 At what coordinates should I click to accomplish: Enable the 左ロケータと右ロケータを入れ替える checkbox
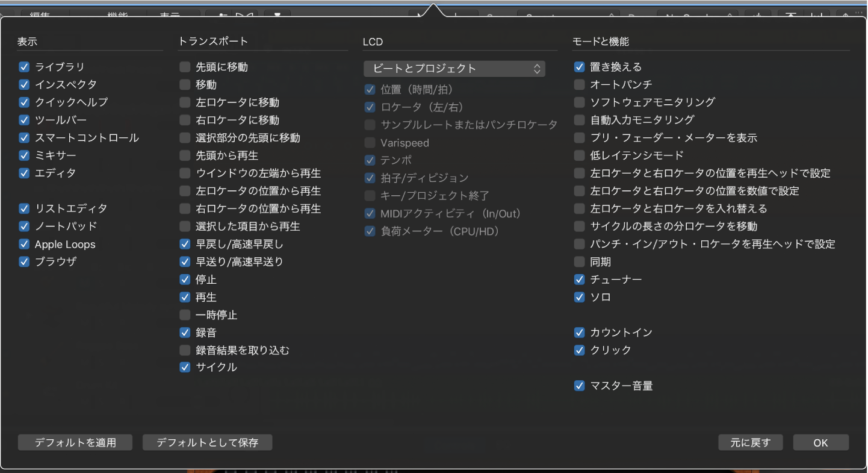point(579,208)
